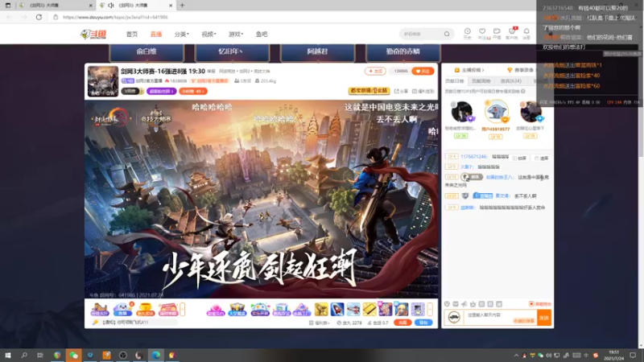The width and height of the screenshot is (644, 362).
Task: Click the blue 背包 backpack button
Action: point(423,323)
